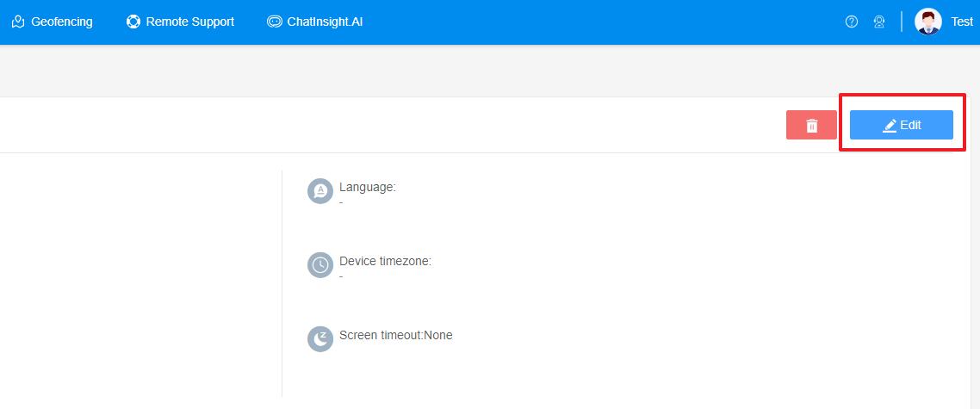This screenshot has height=409, width=980.
Task: Open the Test account name menu
Action: [962, 22]
